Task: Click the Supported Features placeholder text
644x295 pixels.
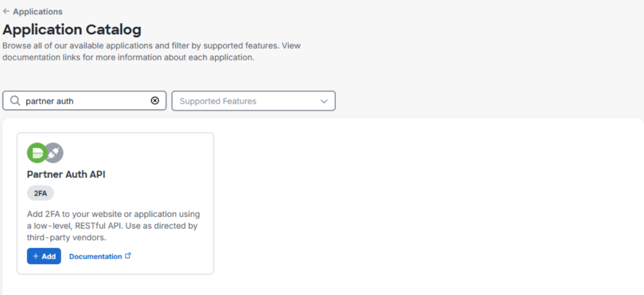Action: coord(218,101)
